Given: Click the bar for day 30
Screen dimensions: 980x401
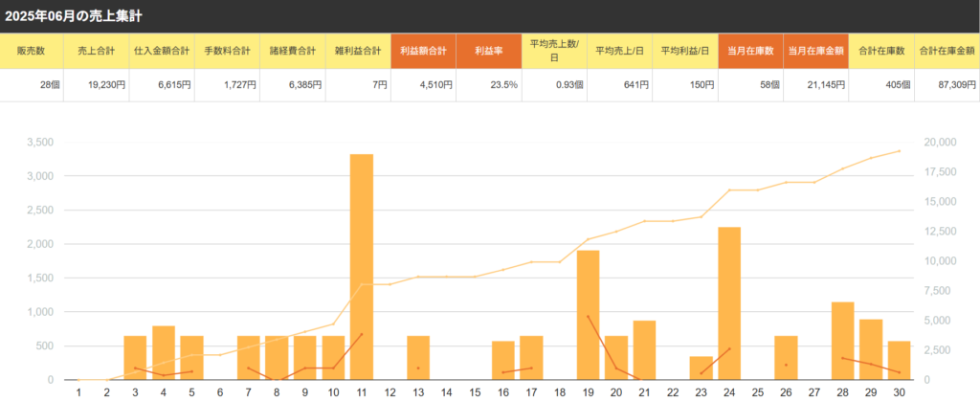Looking at the screenshot, I should tap(899, 361).
